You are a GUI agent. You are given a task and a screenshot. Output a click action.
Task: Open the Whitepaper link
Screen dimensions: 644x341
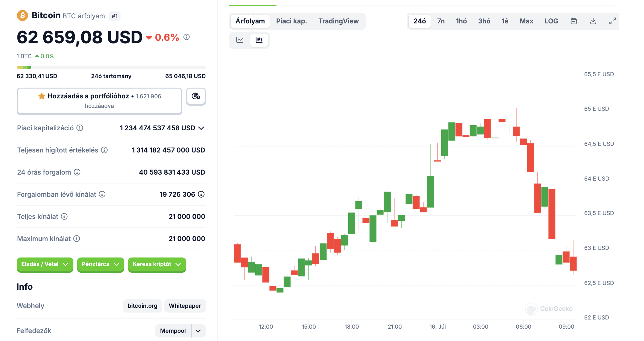point(185,306)
